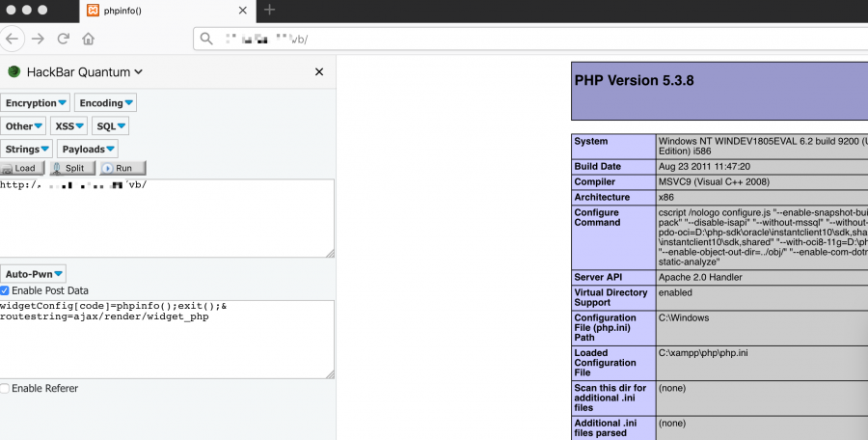Close the HackBar Quantum sidebar
This screenshot has width=868, height=440.
coord(319,72)
